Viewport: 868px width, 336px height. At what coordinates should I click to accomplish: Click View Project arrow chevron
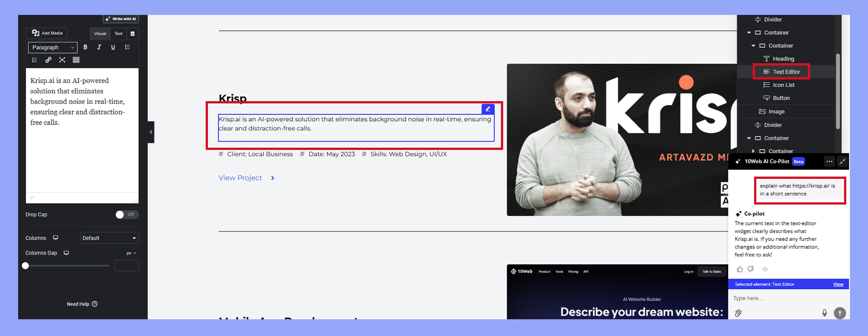[x=273, y=178]
